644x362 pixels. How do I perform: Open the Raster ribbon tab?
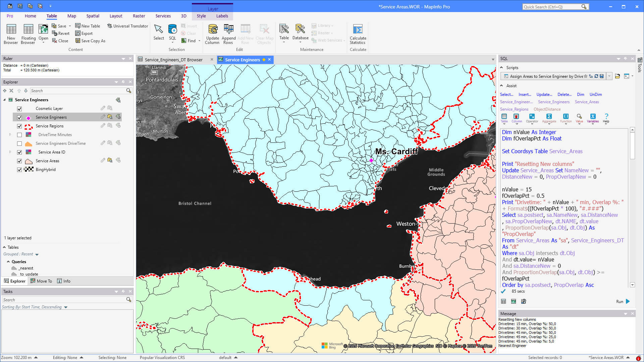click(139, 16)
